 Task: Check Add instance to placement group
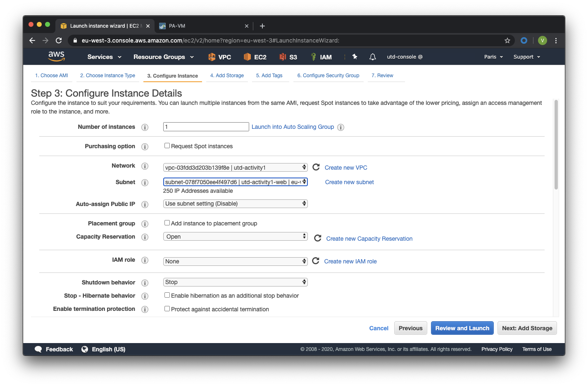pyautogui.click(x=167, y=223)
